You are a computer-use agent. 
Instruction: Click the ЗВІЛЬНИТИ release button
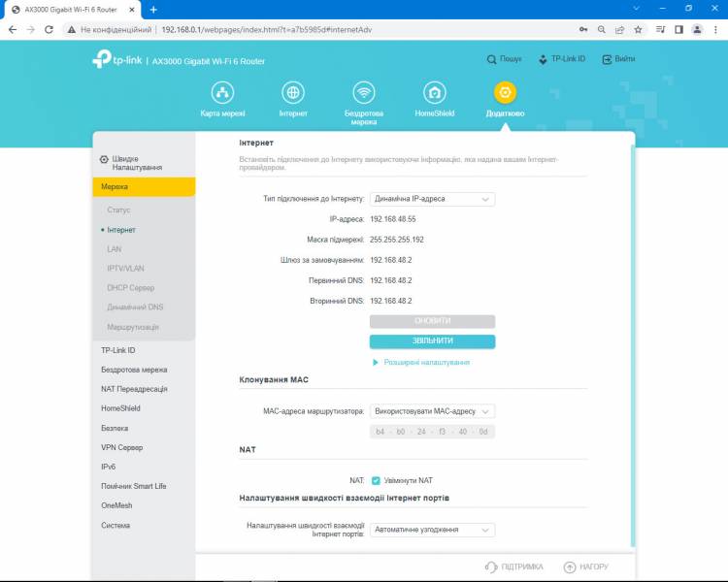432,341
